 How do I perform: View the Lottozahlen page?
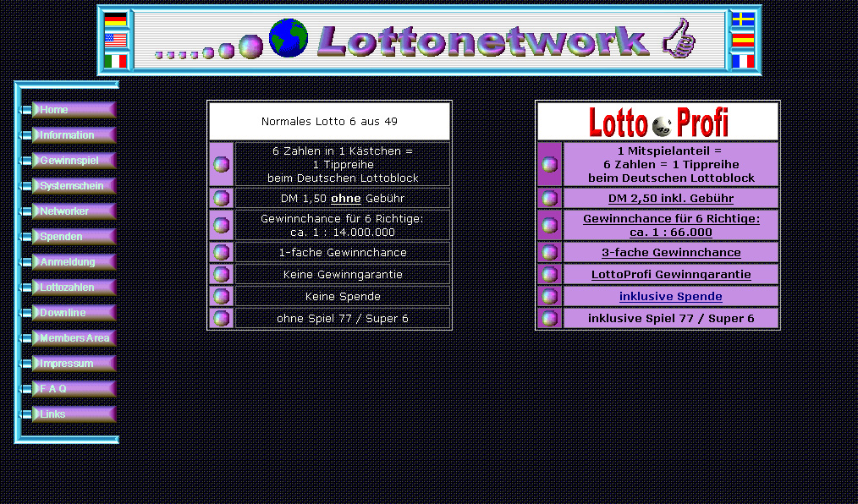pyautogui.click(x=74, y=288)
